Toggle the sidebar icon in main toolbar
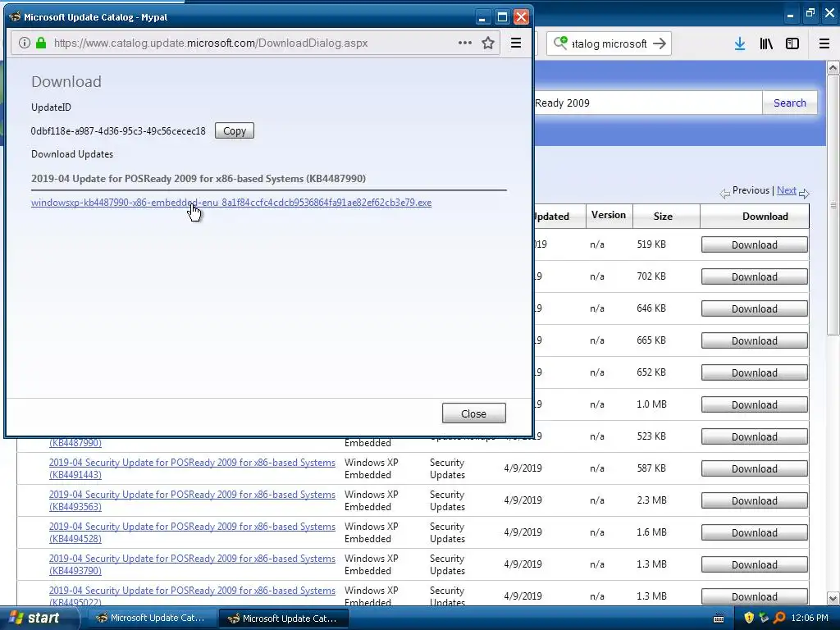The height and width of the screenshot is (630, 840). tap(792, 43)
